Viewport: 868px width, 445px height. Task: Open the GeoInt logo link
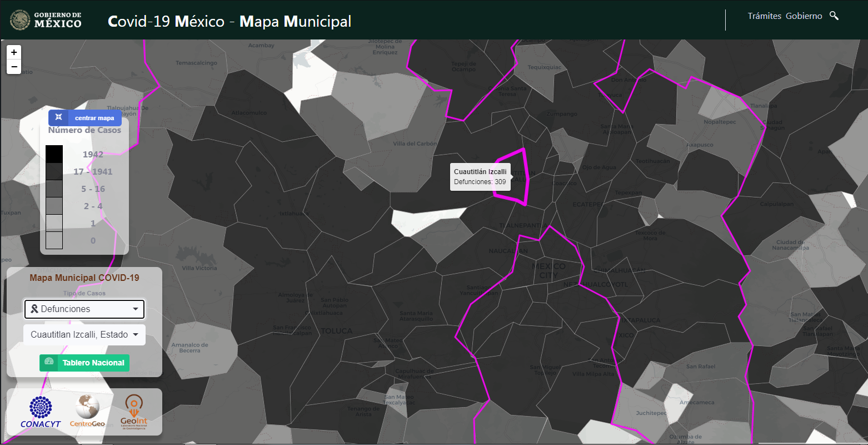(134, 412)
